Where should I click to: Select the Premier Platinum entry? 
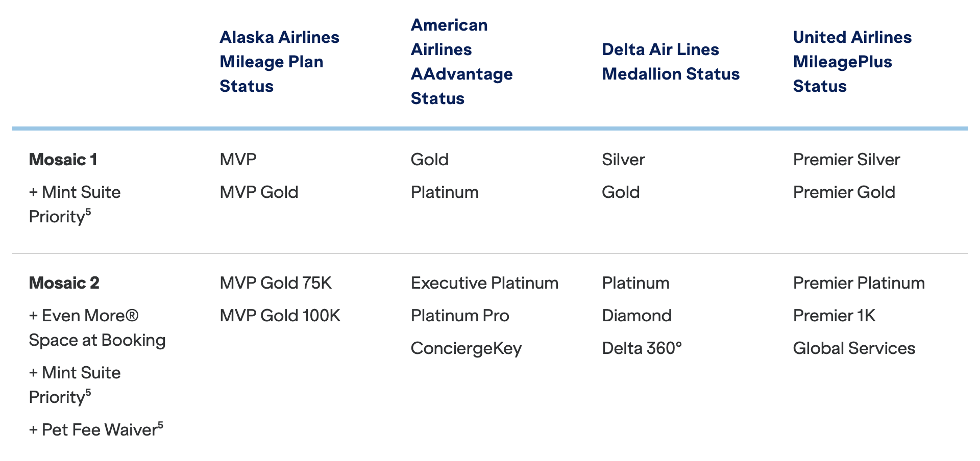[859, 283]
